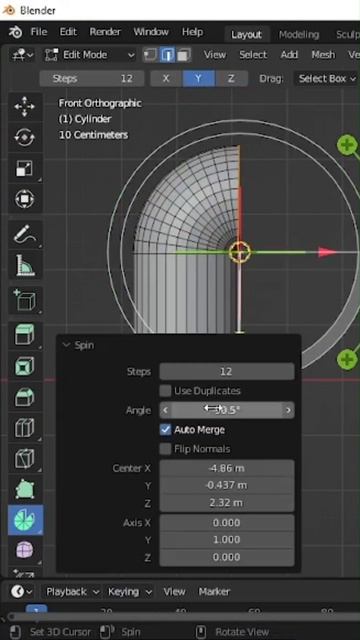The height and width of the screenshot is (640, 360).
Task: Select the Knife tool
Action: pos(25,459)
